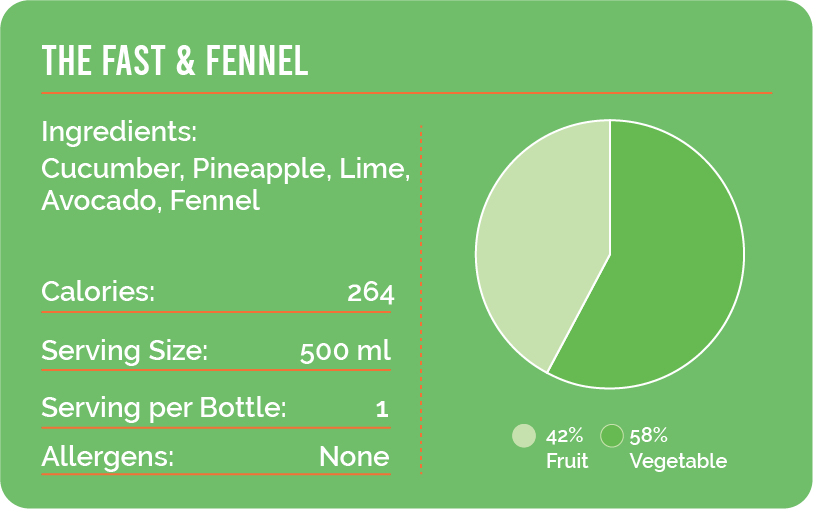Click the word Lime in ingredients
This screenshot has width=813, height=509.
point(374,169)
